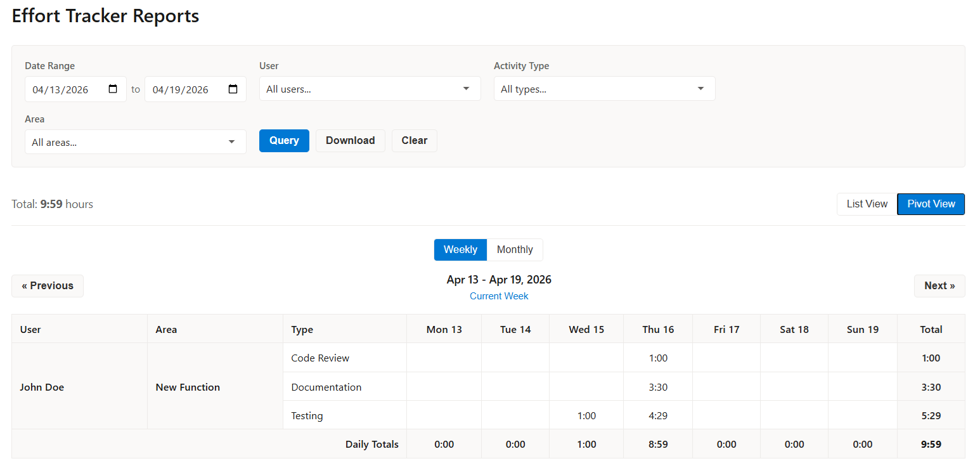Viewport: 980px width, 475px height.
Task: Open the end date calendar picker icon
Action: (233, 89)
